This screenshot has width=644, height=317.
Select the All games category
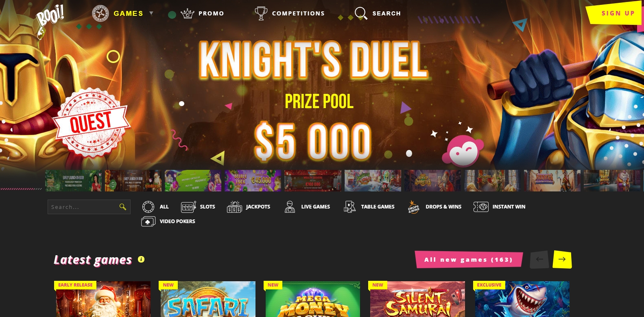(155, 207)
